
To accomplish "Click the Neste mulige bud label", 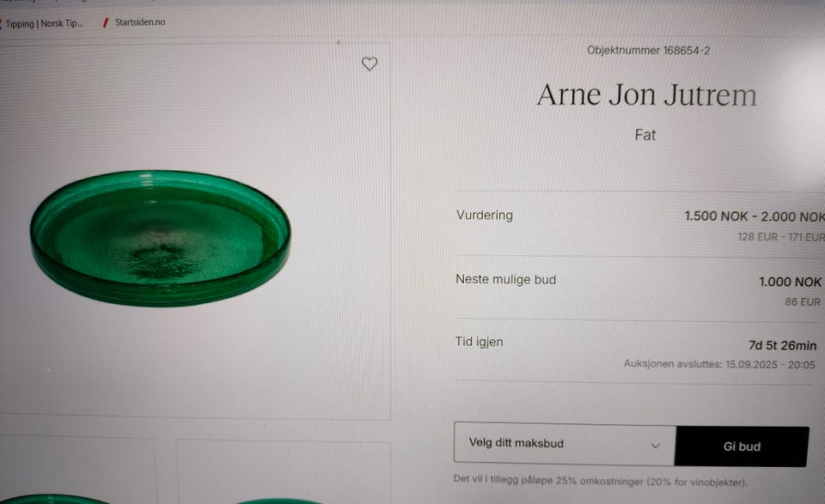I will pyautogui.click(x=505, y=279).
